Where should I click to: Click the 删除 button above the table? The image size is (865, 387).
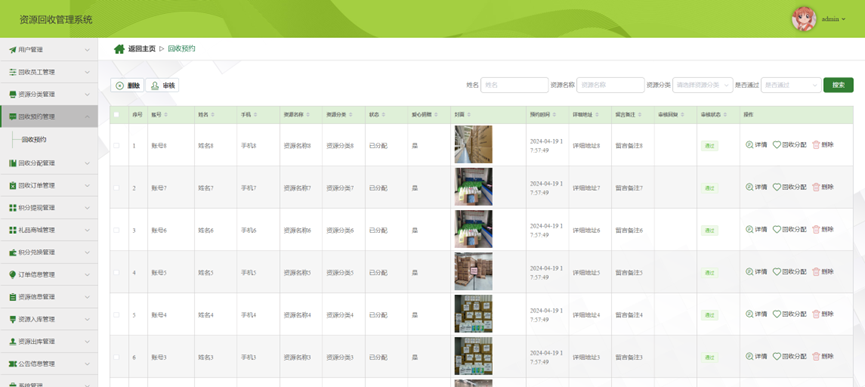click(127, 85)
